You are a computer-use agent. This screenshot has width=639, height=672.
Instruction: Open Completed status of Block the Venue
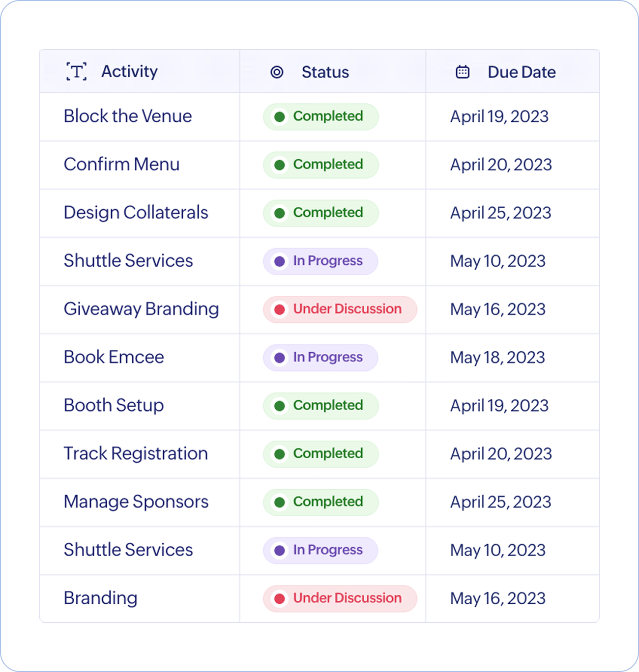pyautogui.click(x=321, y=116)
